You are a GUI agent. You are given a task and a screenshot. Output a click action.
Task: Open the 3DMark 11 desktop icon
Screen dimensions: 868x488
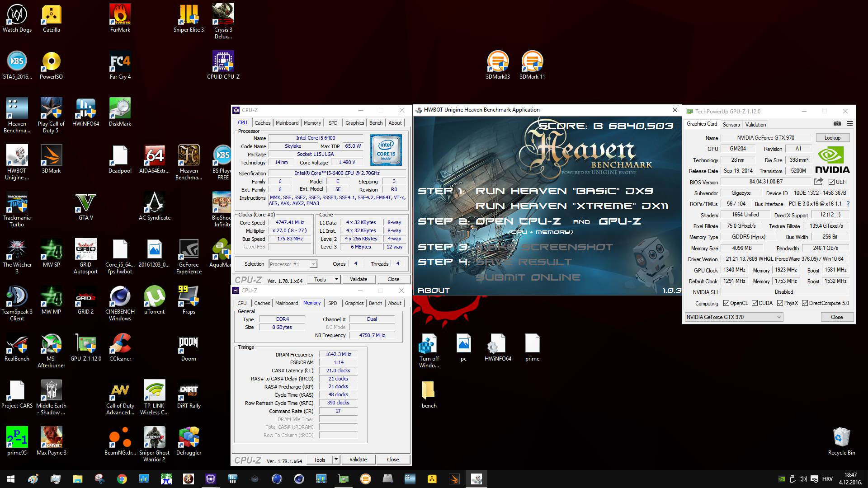click(x=532, y=65)
